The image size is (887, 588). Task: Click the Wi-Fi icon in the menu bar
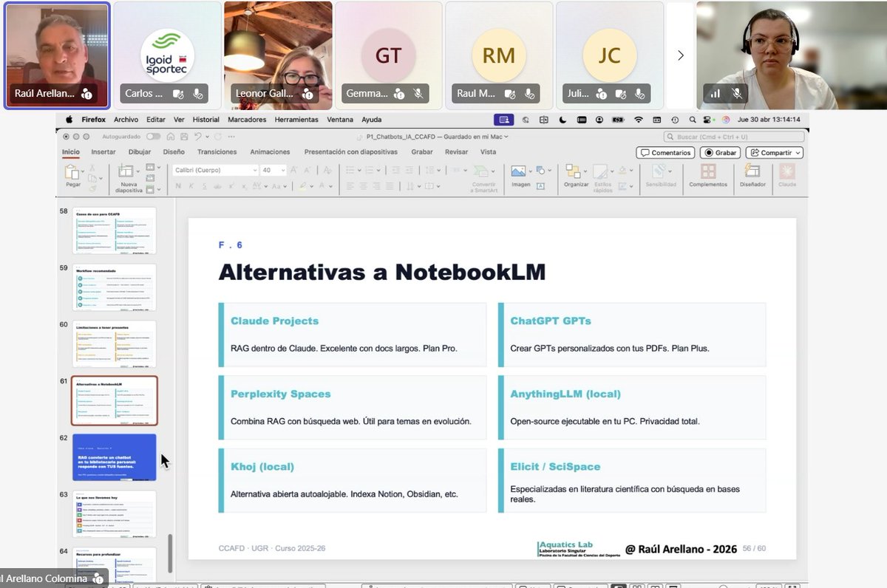(x=639, y=119)
